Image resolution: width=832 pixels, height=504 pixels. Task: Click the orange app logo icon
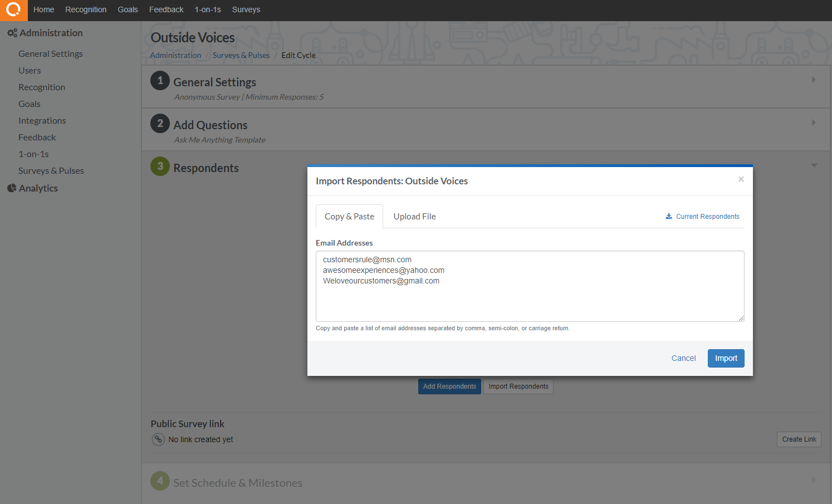(13, 10)
